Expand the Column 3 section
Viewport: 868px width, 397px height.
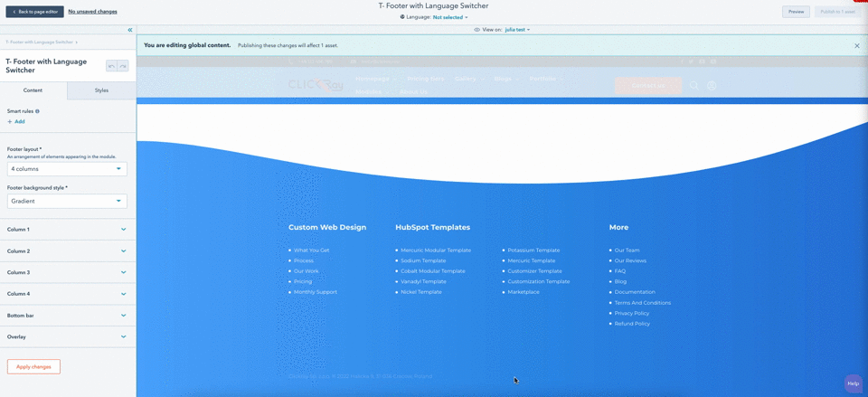coord(68,272)
